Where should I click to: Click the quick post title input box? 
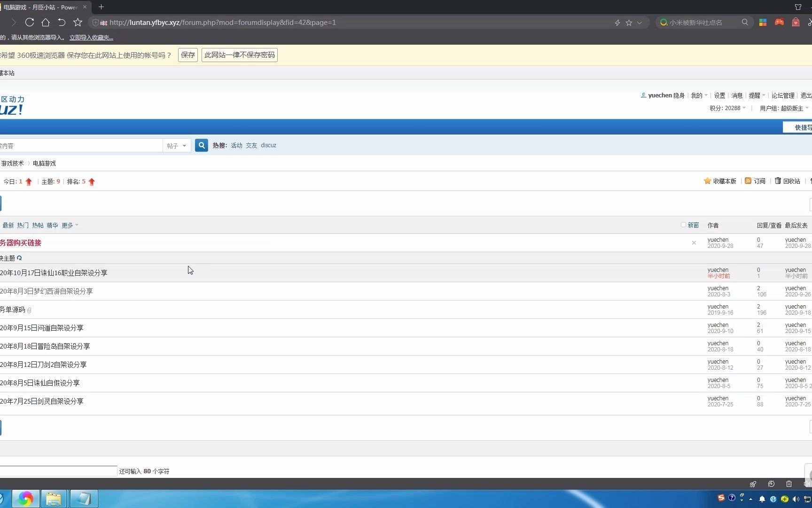coord(58,471)
